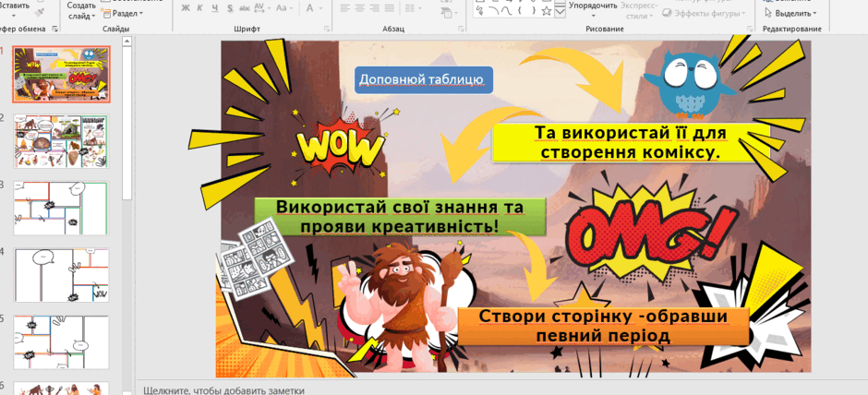The height and width of the screenshot is (395, 868).
Task: Toggle strikethrough abc icon
Action: pos(244,7)
